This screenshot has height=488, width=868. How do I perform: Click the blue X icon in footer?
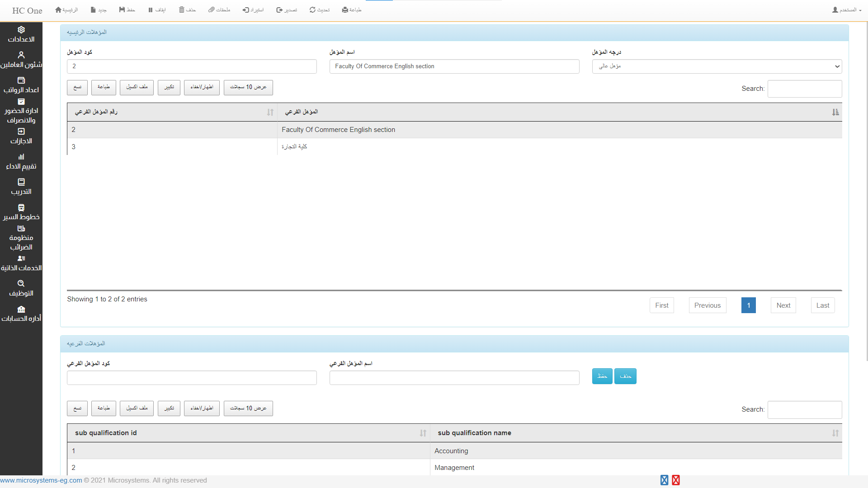(664, 480)
